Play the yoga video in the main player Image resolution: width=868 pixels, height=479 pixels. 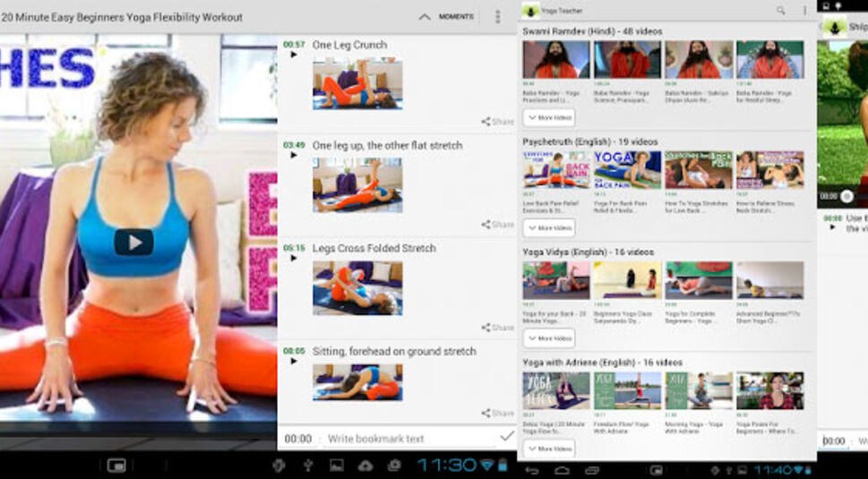click(x=133, y=242)
